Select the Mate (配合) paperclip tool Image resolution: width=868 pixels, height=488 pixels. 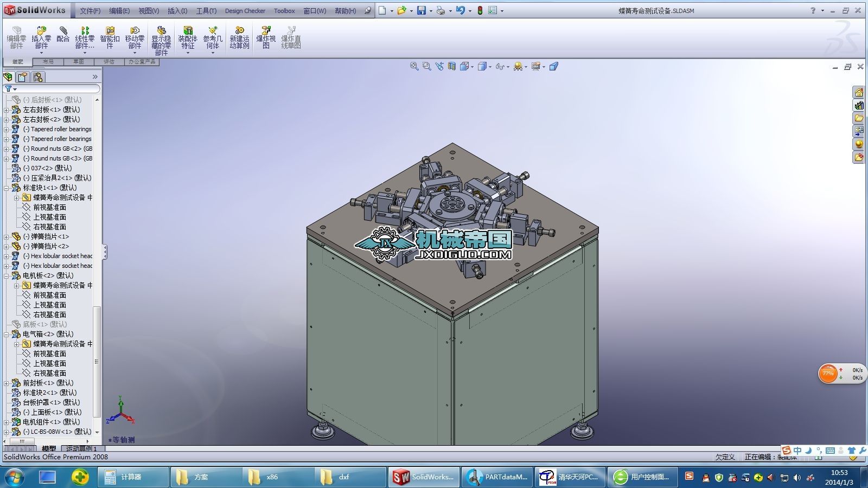click(63, 35)
